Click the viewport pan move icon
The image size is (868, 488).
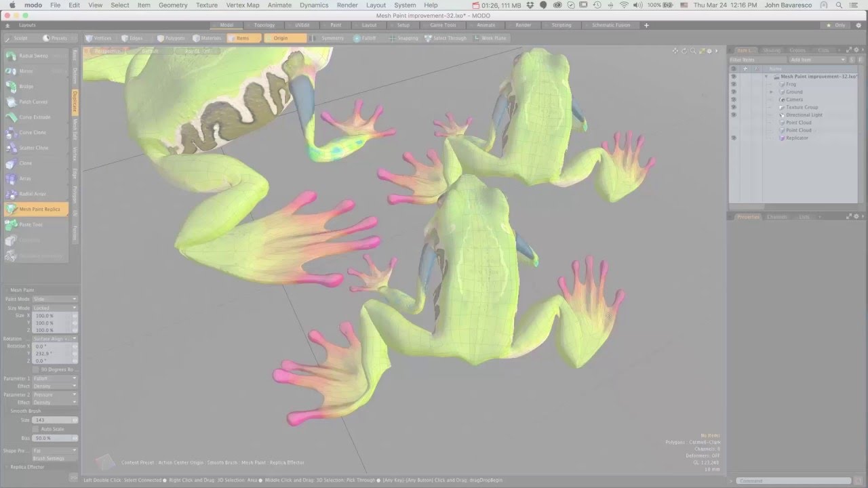tap(675, 51)
